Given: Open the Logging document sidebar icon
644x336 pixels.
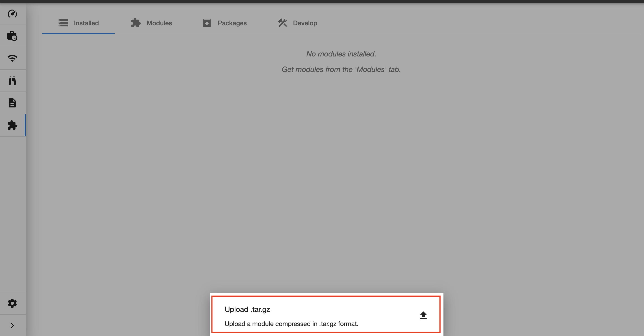Looking at the screenshot, I should coord(12,103).
